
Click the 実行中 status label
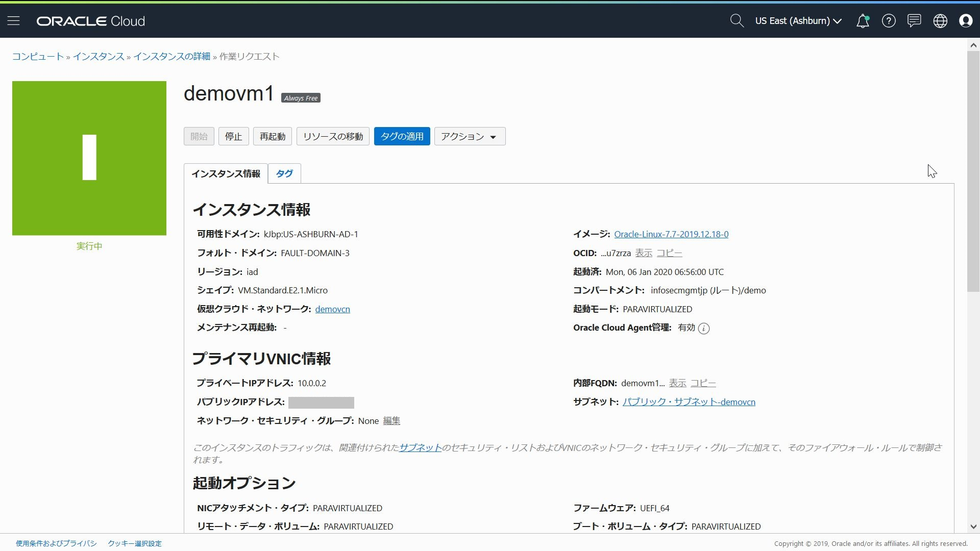[89, 246]
